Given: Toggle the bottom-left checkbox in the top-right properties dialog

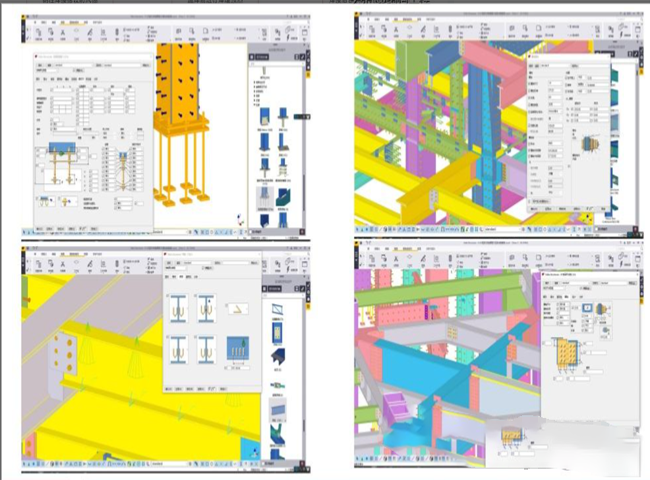Looking at the screenshot, I should point(532,200).
